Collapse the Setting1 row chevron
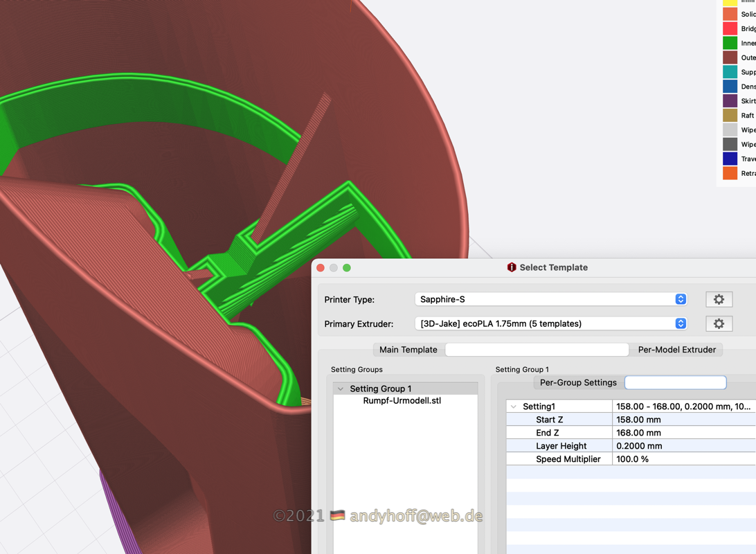 pyautogui.click(x=514, y=406)
